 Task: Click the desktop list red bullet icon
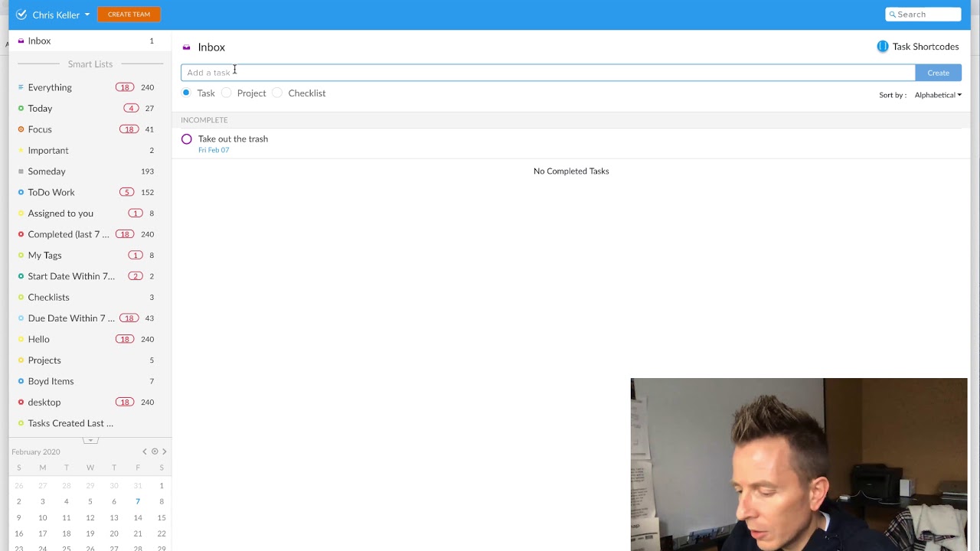pos(21,402)
